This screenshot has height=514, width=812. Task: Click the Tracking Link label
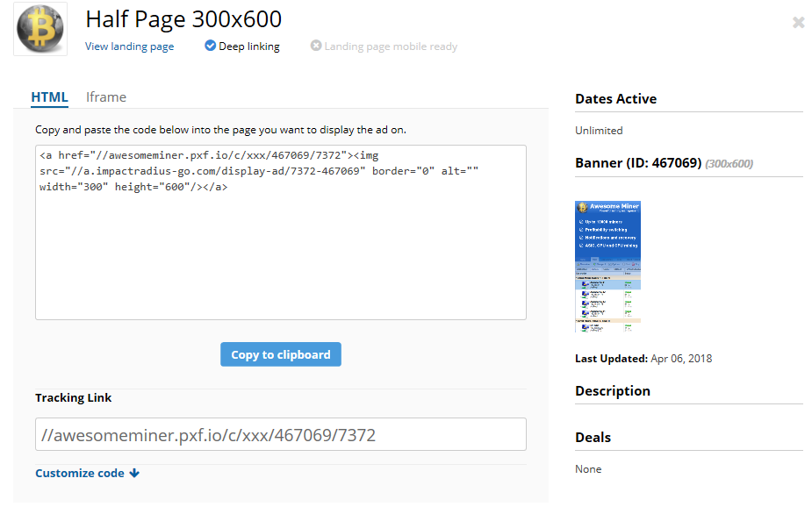click(x=73, y=397)
